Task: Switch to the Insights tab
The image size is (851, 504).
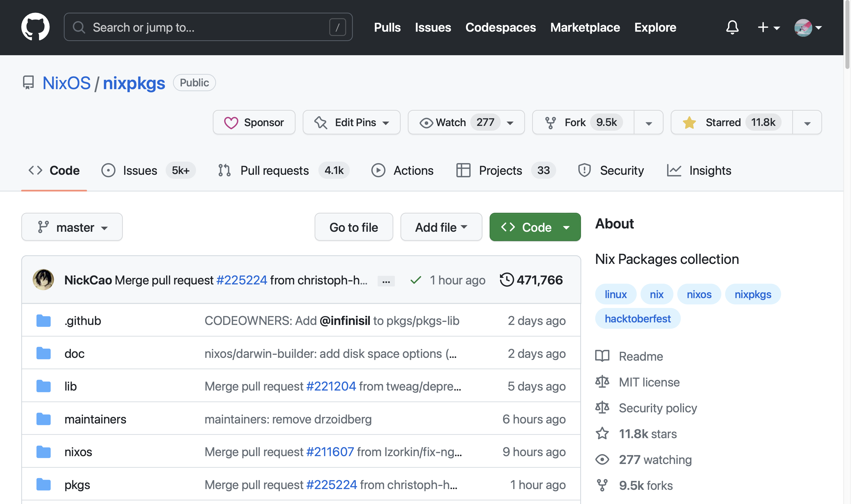Action: (699, 170)
